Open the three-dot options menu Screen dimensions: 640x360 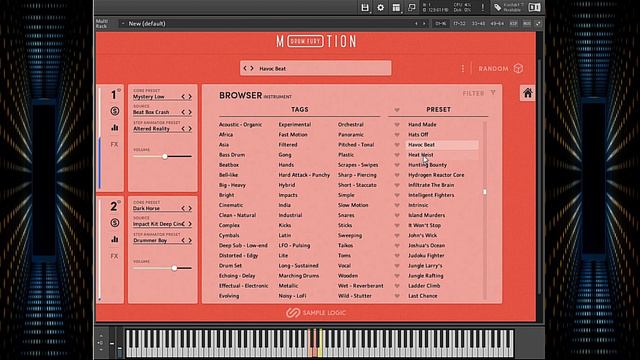462,69
